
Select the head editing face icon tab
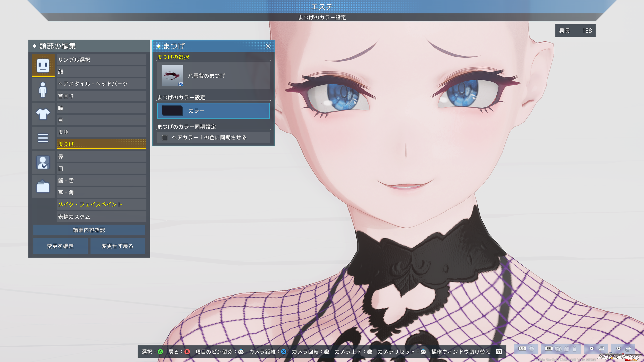coord(43,65)
